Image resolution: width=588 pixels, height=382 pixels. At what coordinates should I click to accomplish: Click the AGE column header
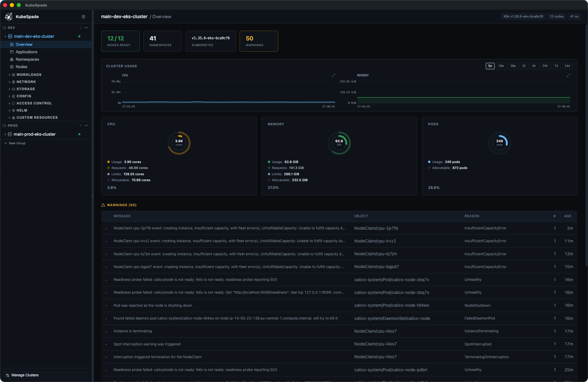[568, 216]
